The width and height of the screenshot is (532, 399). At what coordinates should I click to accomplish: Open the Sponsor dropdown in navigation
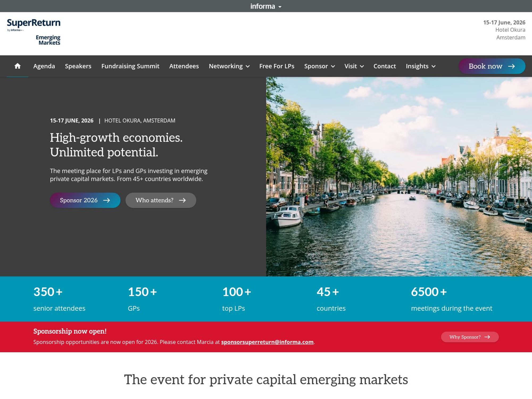333,66
